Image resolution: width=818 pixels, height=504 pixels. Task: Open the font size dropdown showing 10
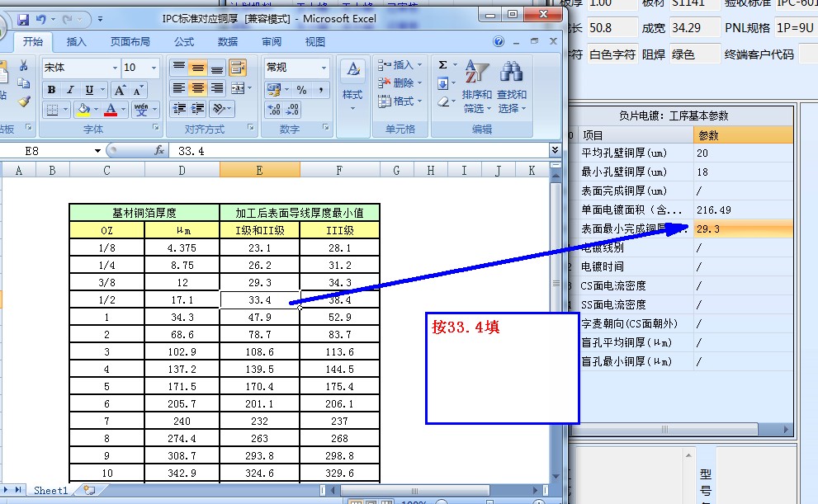pyautogui.click(x=154, y=68)
